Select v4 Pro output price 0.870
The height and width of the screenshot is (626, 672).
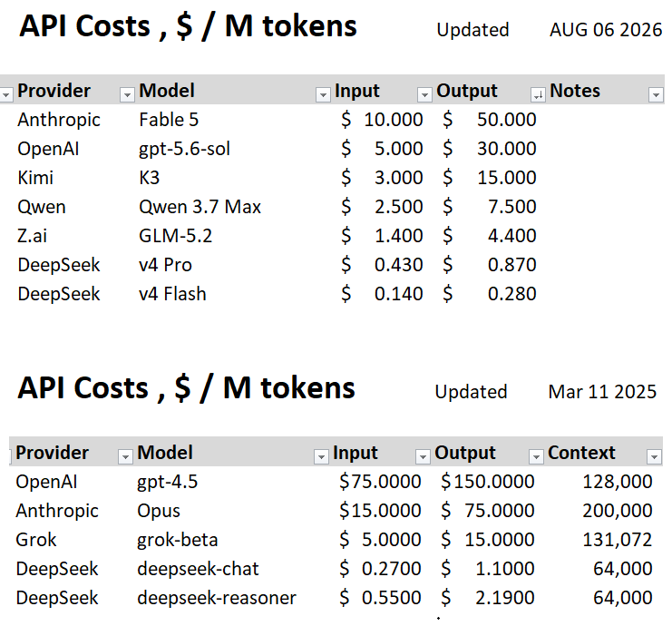(490, 265)
